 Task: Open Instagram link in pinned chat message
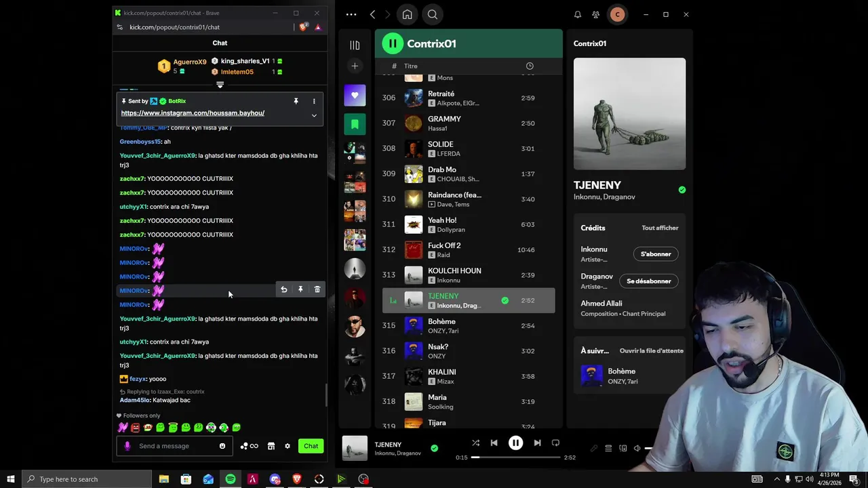click(x=193, y=113)
